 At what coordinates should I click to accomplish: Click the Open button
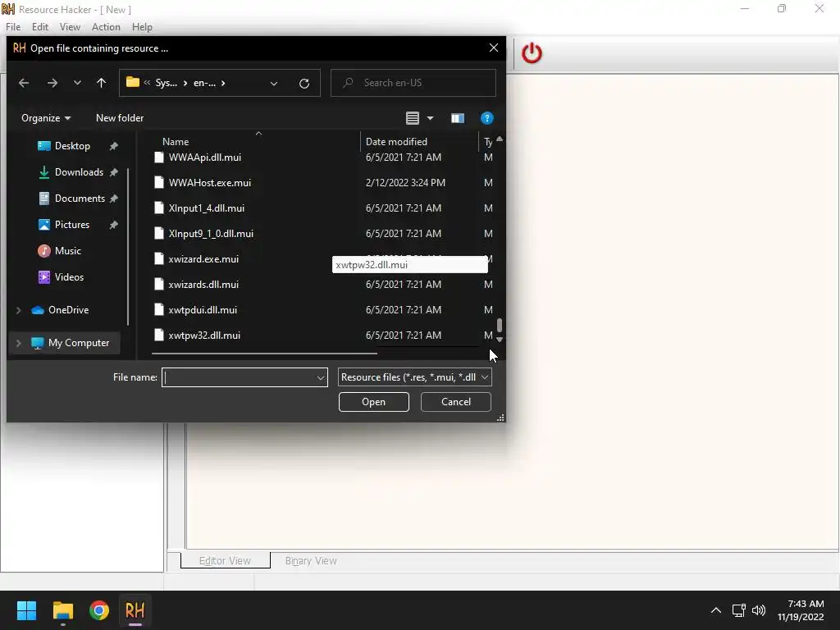[373, 402]
